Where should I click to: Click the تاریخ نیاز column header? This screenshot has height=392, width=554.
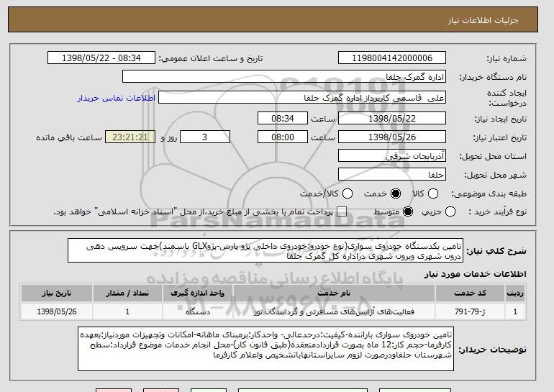point(57,293)
